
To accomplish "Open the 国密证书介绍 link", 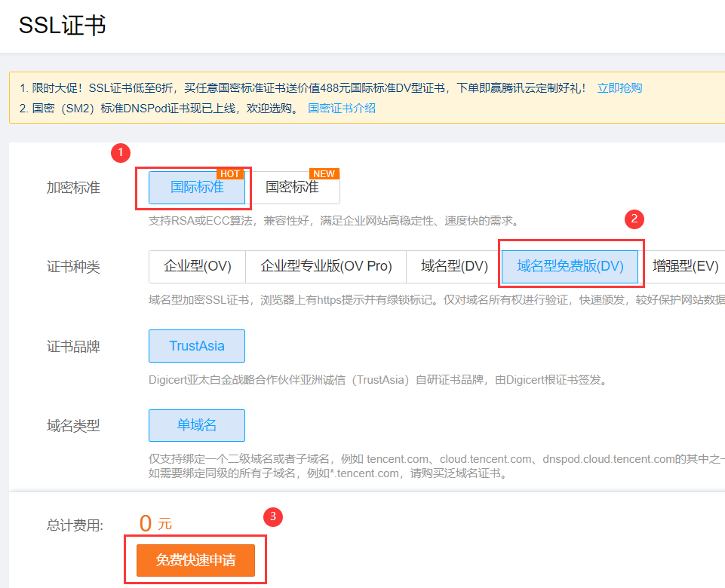I will pyautogui.click(x=342, y=109).
